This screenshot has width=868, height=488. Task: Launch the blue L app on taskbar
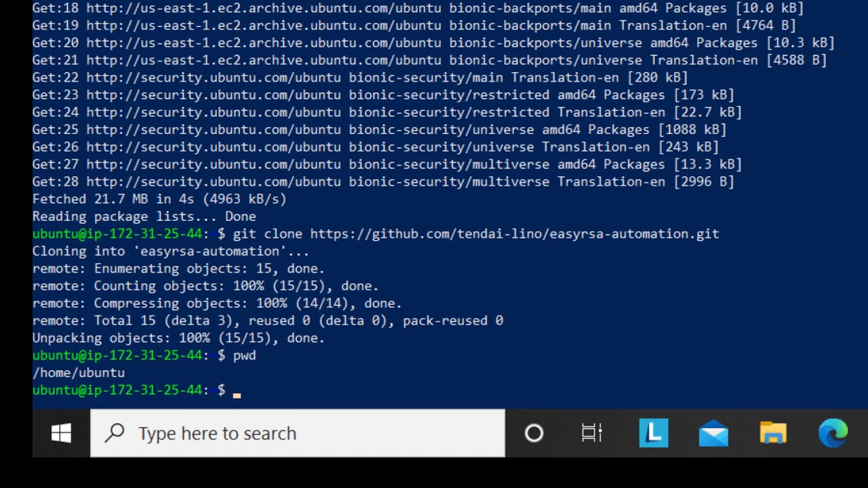(x=654, y=433)
